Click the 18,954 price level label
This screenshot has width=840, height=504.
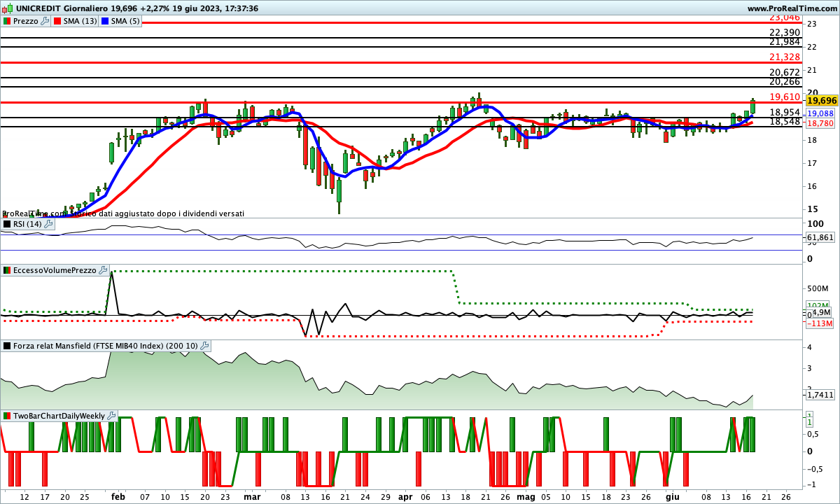784,112
